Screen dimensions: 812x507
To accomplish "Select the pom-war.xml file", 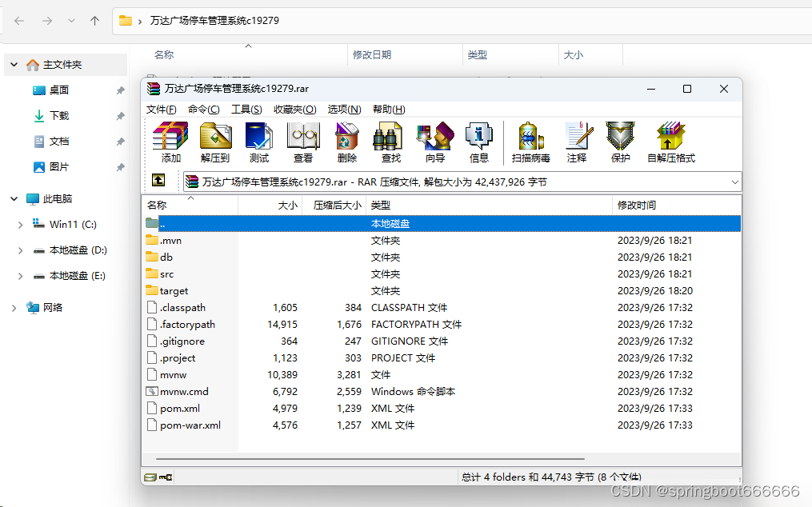I will (x=442, y=425).
